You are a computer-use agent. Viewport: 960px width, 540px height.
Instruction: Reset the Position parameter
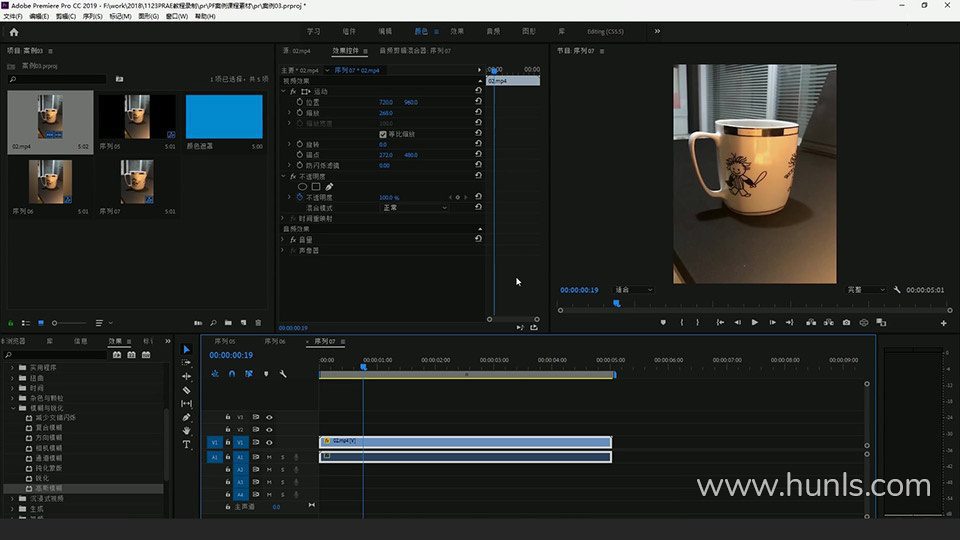(478, 102)
